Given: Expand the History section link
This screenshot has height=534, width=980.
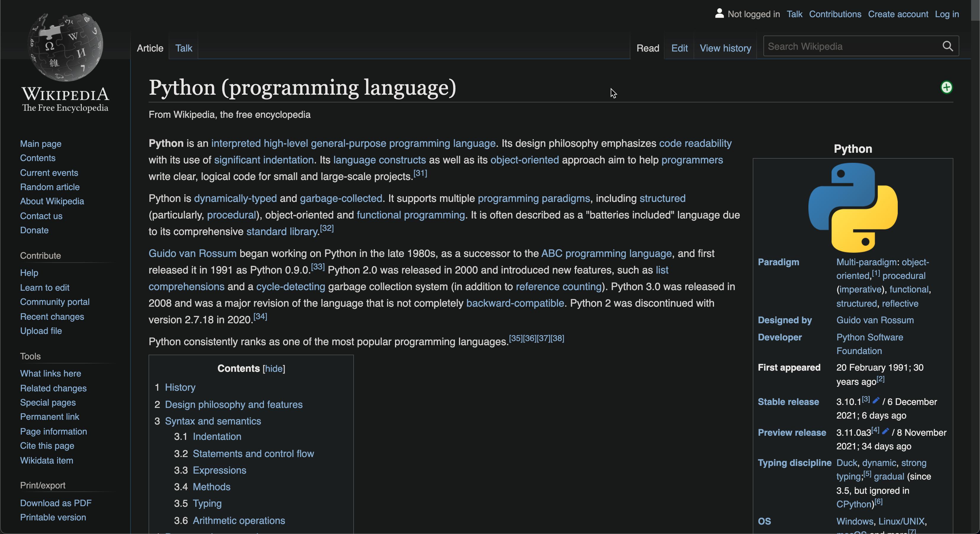Looking at the screenshot, I should click(x=180, y=387).
